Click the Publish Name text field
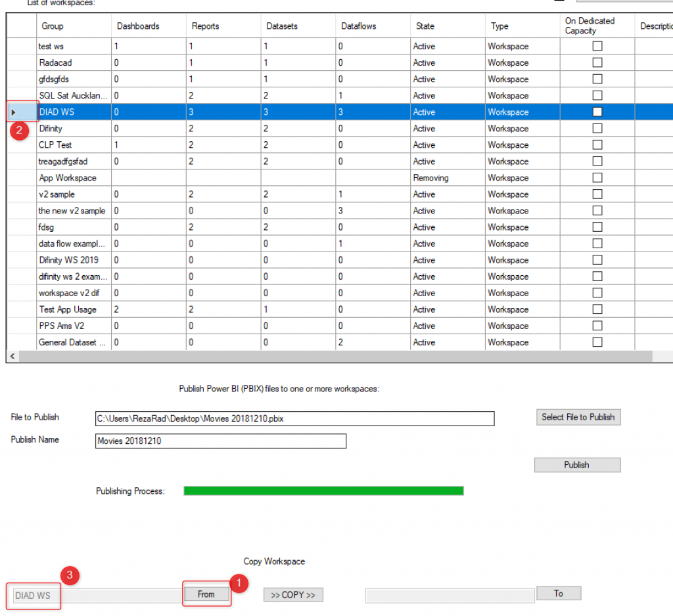Viewport: 673px width, 616px height. pyautogui.click(x=220, y=441)
